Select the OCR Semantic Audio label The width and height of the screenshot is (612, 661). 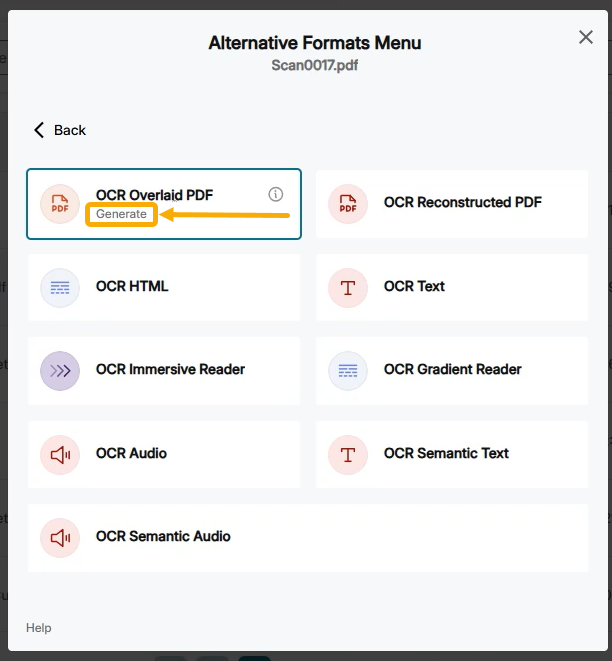point(163,536)
